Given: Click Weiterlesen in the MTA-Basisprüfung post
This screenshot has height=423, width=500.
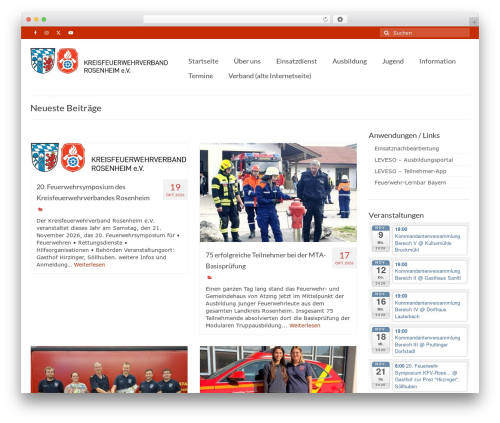Looking at the screenshot, I should click(304, 325).
